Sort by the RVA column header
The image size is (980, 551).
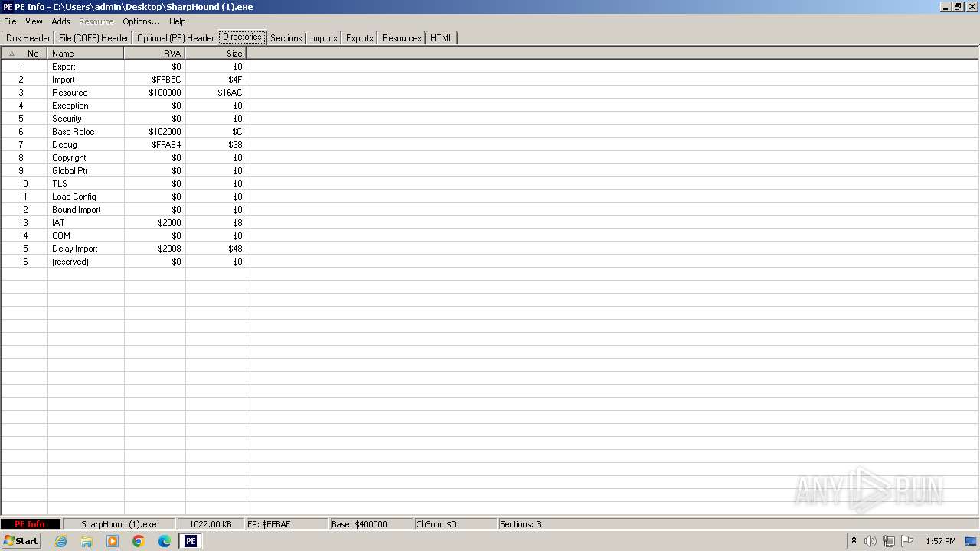pos(155,54)
